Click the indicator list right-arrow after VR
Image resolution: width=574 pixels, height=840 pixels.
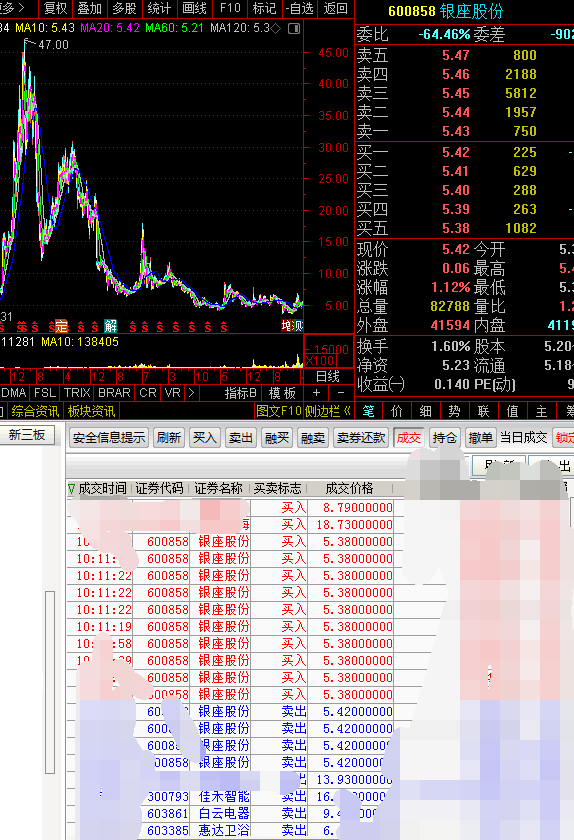191,393
